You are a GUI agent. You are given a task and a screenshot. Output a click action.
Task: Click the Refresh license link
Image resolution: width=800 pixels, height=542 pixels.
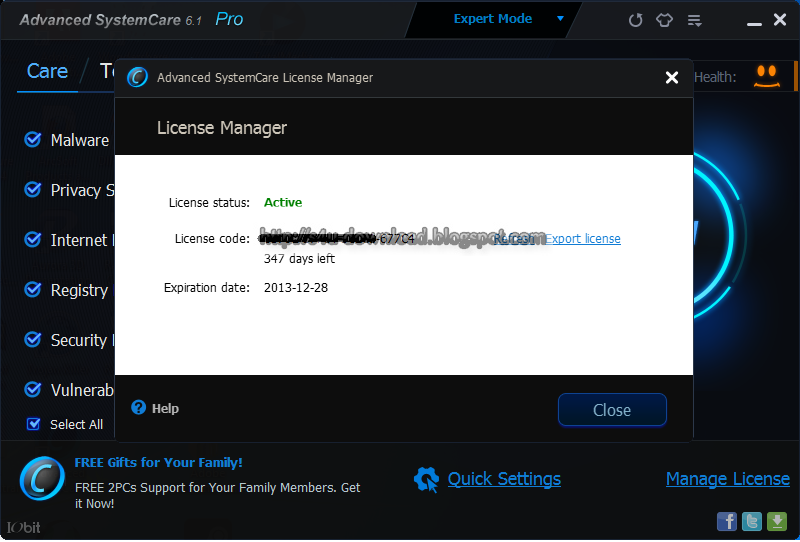(x=514, y=239)
